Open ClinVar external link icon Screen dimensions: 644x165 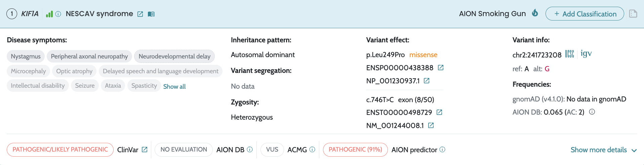click(145, 150)
